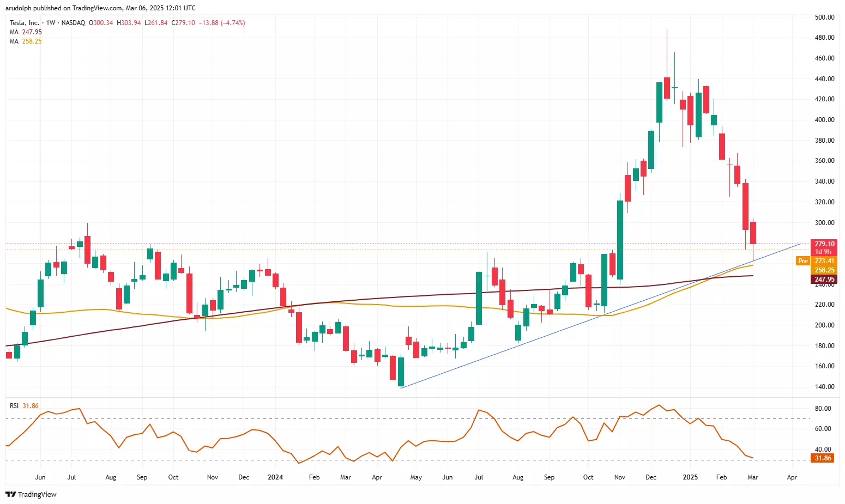The height and width of the screenshot is (504, 845).
Task: Click the dark red 247.95 price tag
Action: (x=824, y=280)
